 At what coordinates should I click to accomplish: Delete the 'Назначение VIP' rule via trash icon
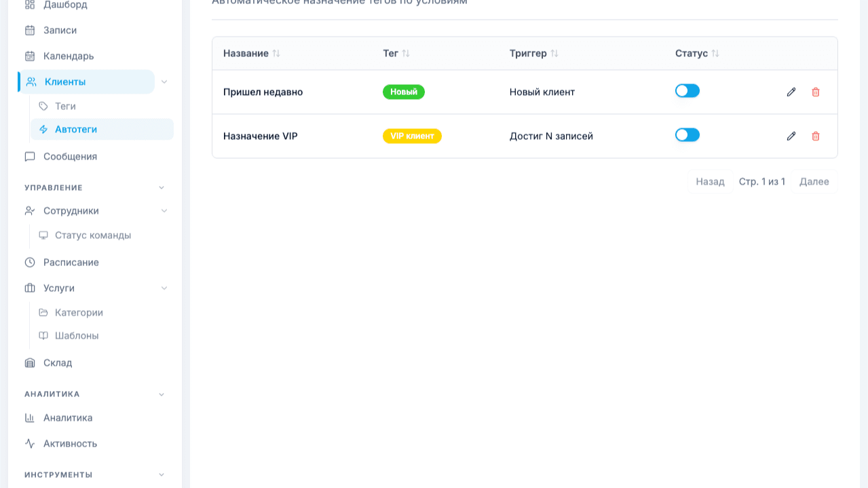click(x=816, y=136)
